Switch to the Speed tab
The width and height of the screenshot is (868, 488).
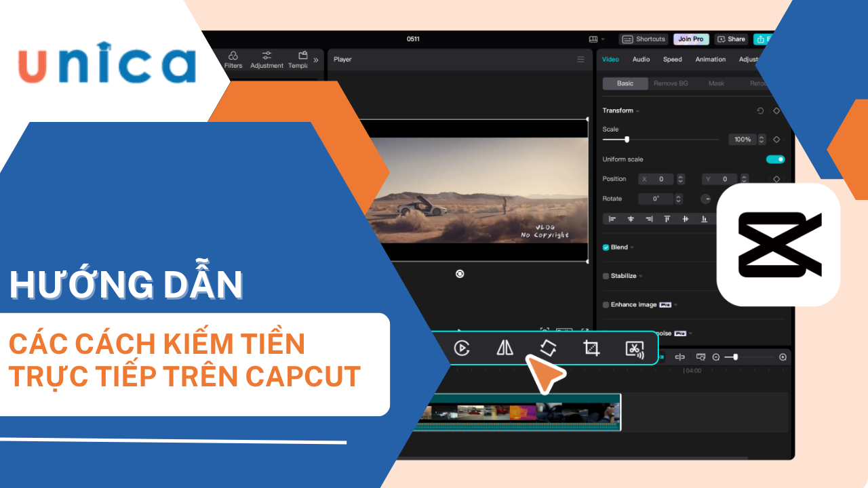[x=672, y=60]
